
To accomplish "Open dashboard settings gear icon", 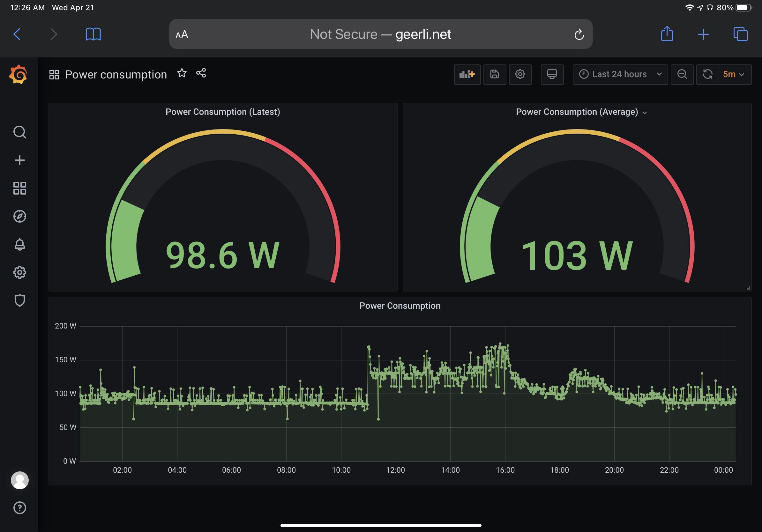I will [520, 75].
